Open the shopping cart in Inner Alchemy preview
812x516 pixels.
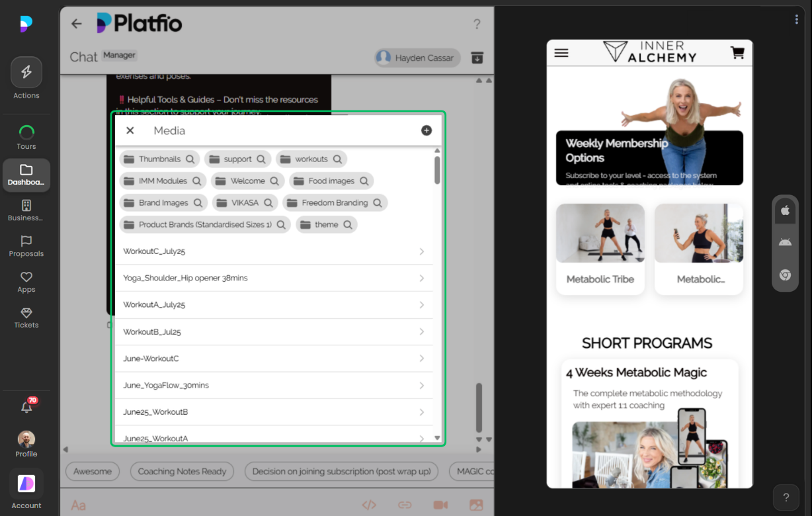pos(737,52)
